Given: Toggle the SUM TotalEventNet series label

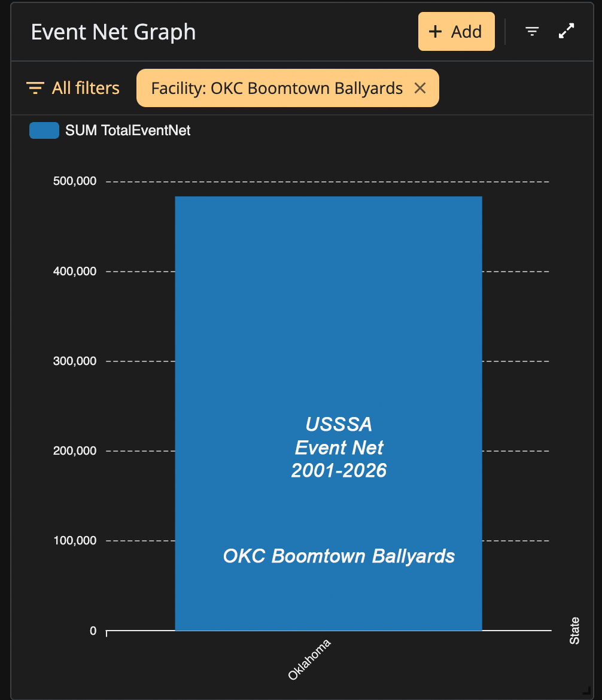Looking at the screenshot, I should (127, 130).
